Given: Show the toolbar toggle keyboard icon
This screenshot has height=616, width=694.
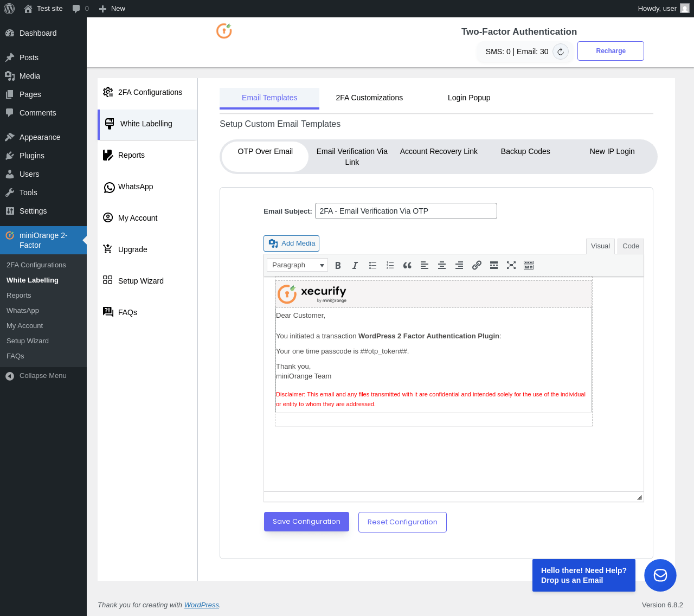Looking at the screenshot, I should coord(529,265).
